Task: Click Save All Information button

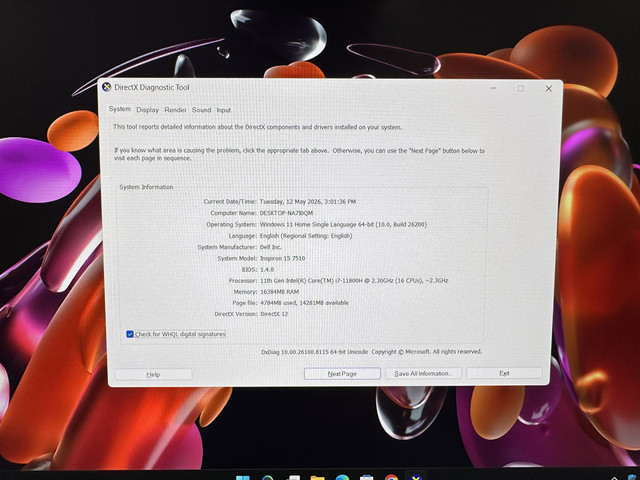Action: tap(423, 373)
